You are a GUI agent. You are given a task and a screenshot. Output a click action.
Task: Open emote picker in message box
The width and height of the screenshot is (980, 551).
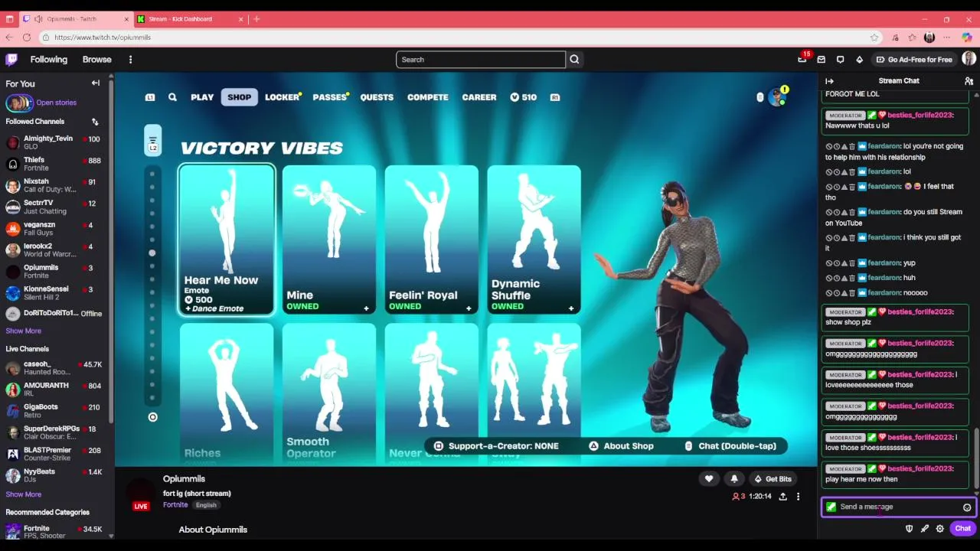(967, 507)
